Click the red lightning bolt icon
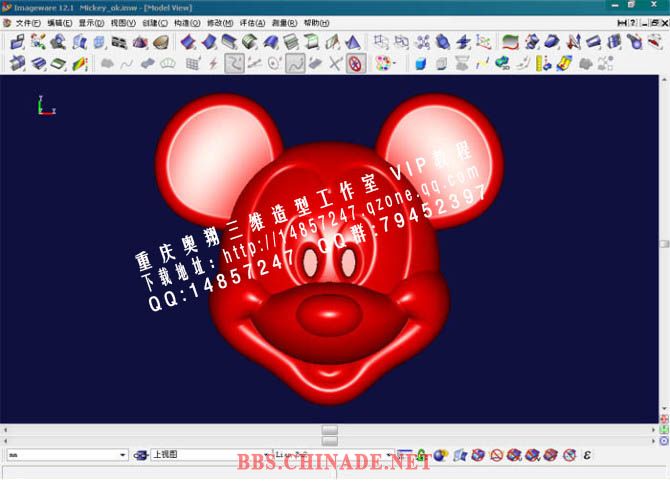 coord(212,64)
